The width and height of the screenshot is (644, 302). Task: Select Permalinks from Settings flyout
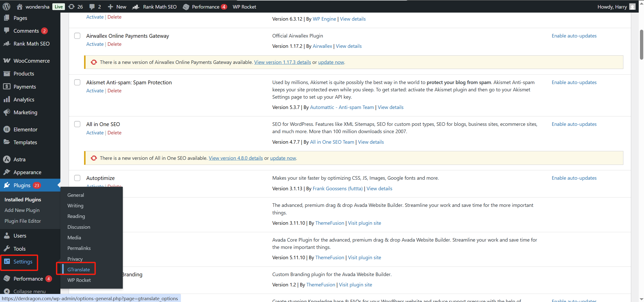79,248
